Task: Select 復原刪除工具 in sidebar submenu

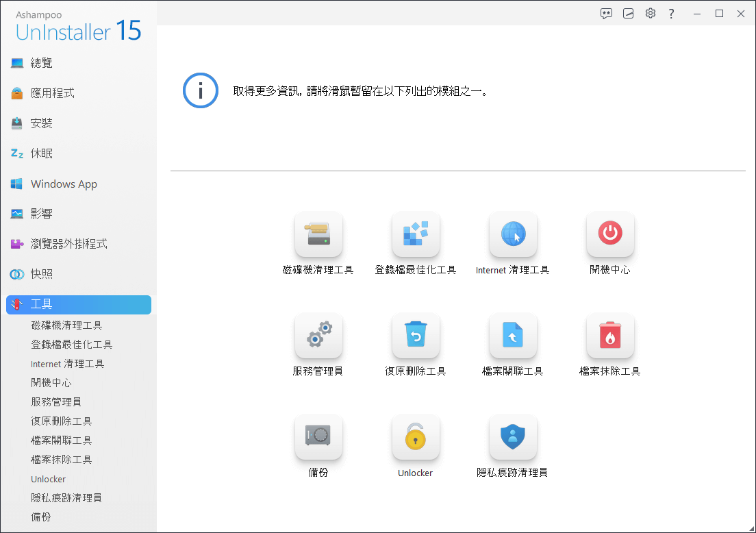Action: [61, 421]
